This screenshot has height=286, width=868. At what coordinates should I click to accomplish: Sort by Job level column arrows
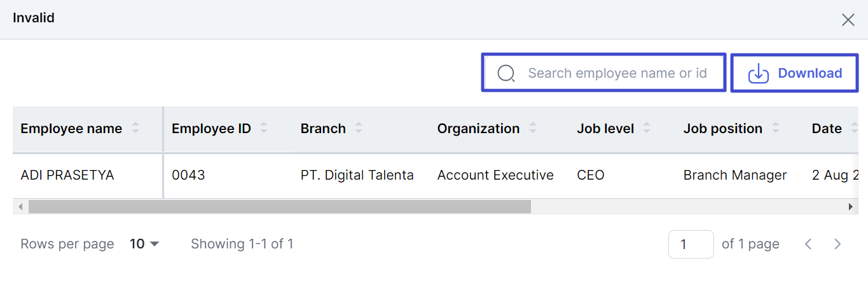click(647, 128)
